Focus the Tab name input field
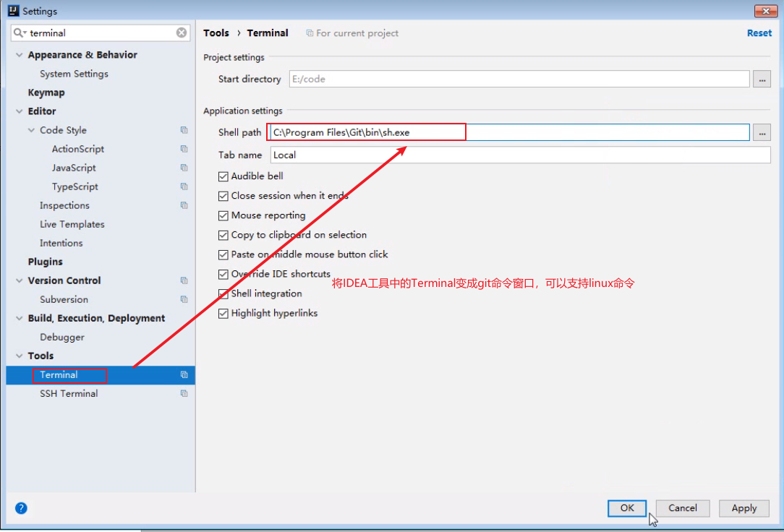784x532 pixels. click(x=520, y=155)
